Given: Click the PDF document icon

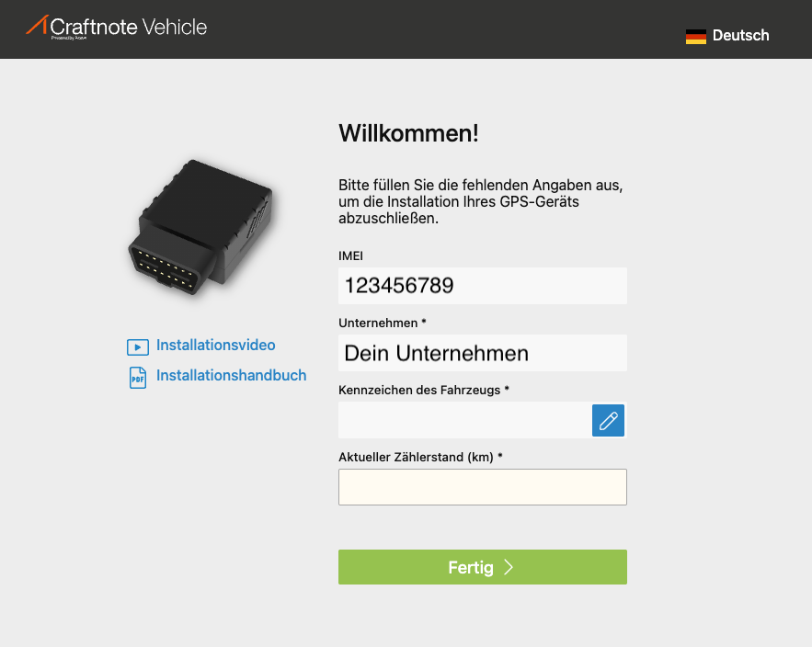Looking at the screenshot, I should [x=138, y=378].
